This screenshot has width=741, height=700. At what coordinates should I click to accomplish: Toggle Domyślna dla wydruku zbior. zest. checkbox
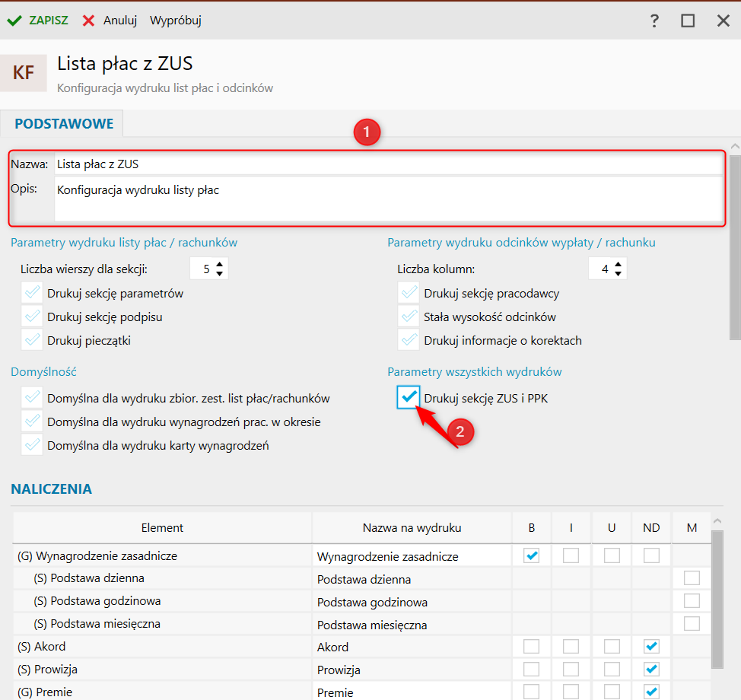(x=32, y=397)
